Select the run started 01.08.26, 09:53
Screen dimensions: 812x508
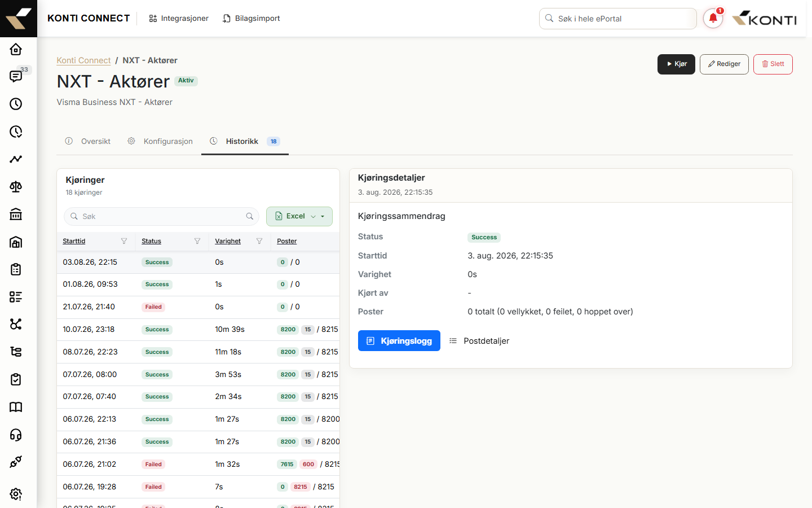pyautogui.click(x=198, y=284)
